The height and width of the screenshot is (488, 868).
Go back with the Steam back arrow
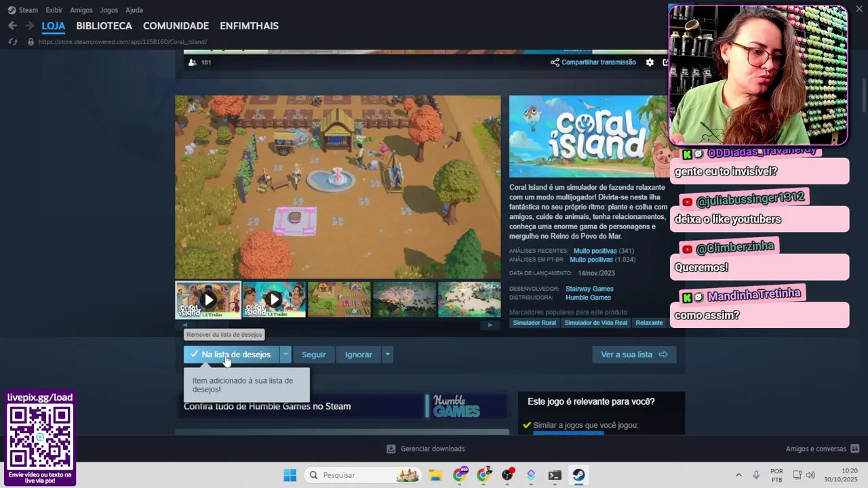12,26
